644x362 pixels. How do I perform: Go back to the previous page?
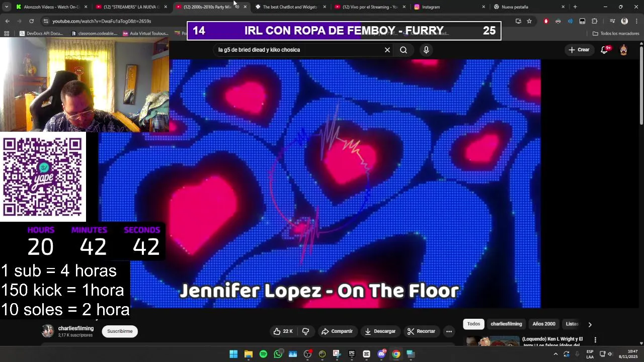(7, 21)
